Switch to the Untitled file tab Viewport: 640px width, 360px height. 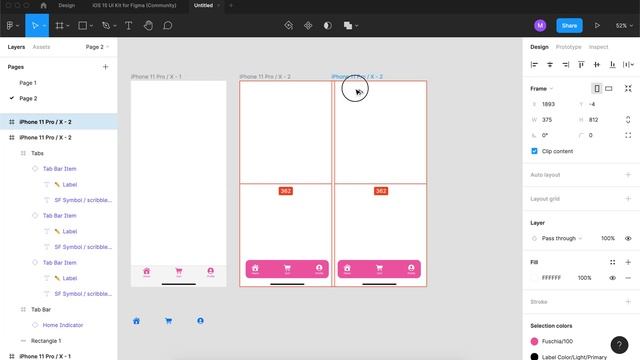[203, 5]
